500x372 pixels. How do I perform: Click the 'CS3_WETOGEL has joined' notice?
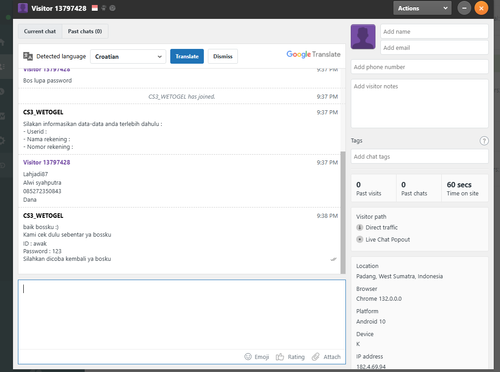182,97
